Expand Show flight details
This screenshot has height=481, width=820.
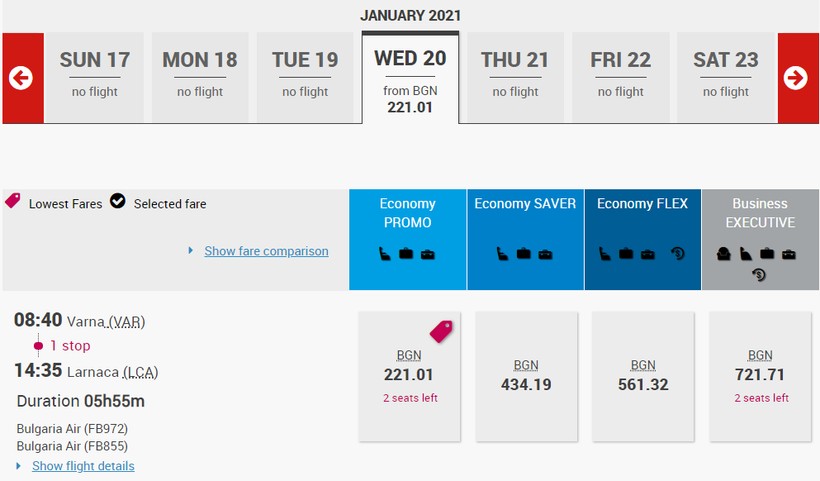tap(83, 466)
